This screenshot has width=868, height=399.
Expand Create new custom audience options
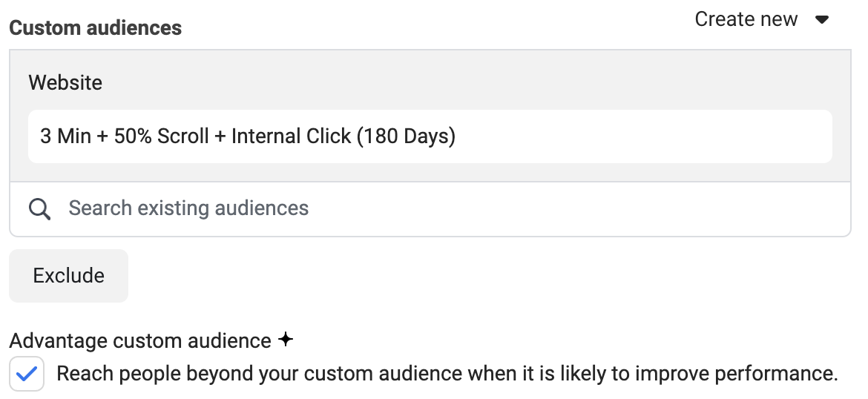pos(762,19)
